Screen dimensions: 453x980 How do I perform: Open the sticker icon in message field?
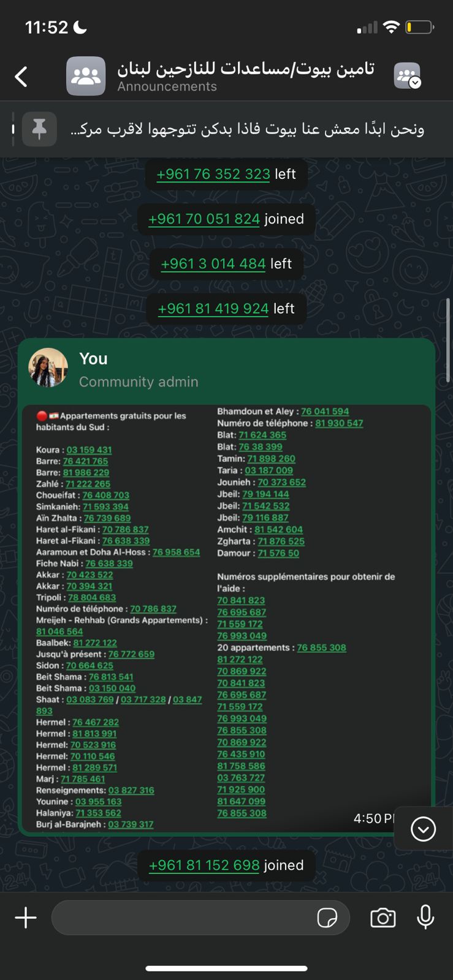tap(327, 918)
